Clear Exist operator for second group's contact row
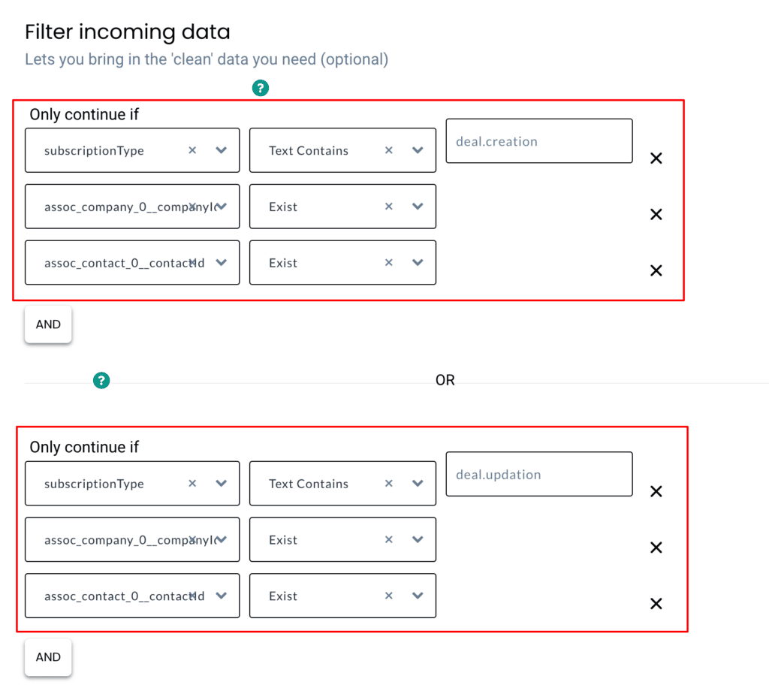Screen dimensions: 769x700 pos(389,596)
